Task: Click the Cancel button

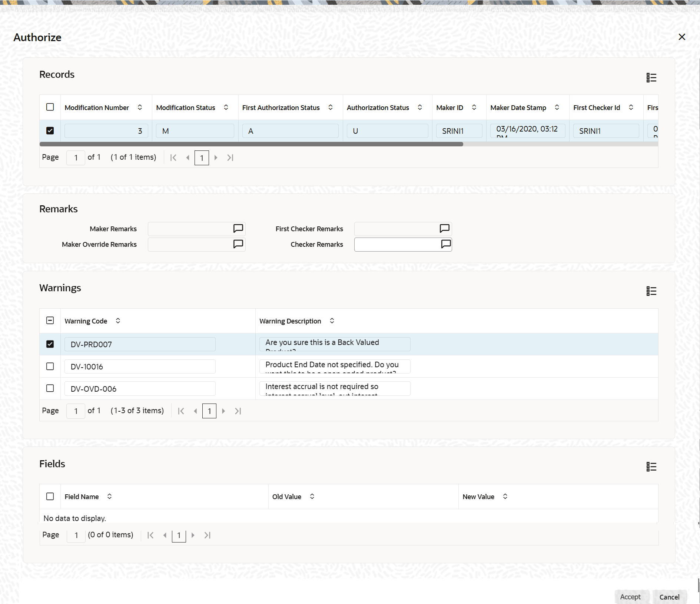Action: 670,597
